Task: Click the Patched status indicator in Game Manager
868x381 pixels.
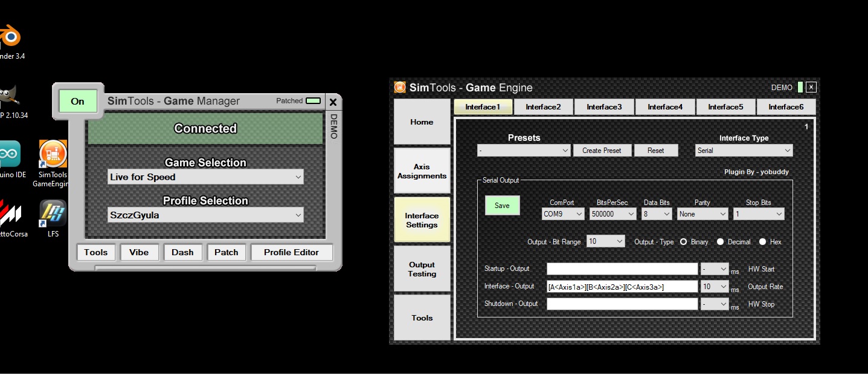Action: 313,100
